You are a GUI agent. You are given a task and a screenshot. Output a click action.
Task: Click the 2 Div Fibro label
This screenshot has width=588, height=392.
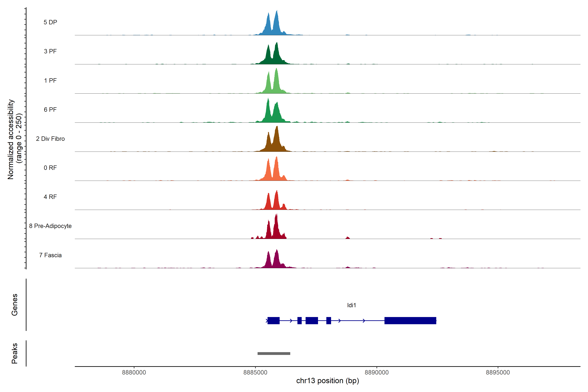(x=50, y=139)
